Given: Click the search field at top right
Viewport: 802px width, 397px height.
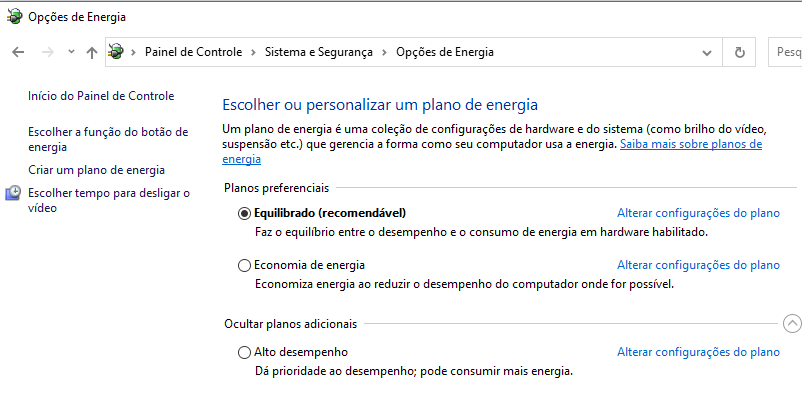Looking at the screenshot, I should point(785,52).
